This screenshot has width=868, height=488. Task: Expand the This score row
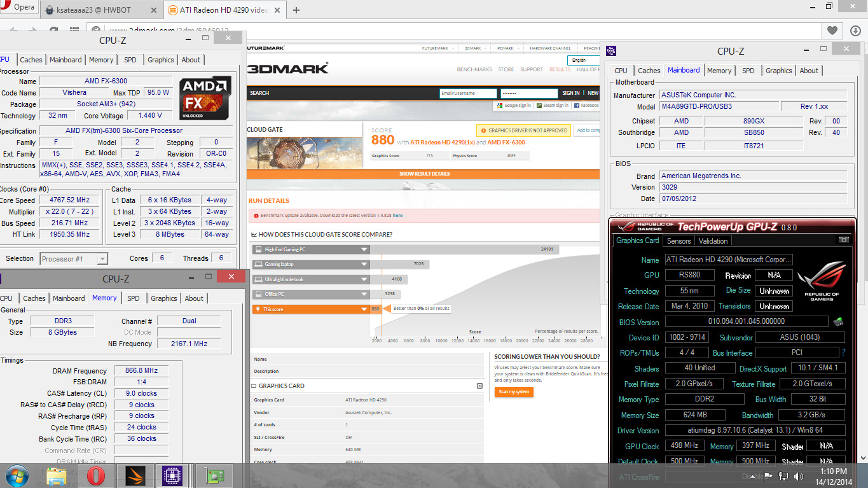coord(364,309)
